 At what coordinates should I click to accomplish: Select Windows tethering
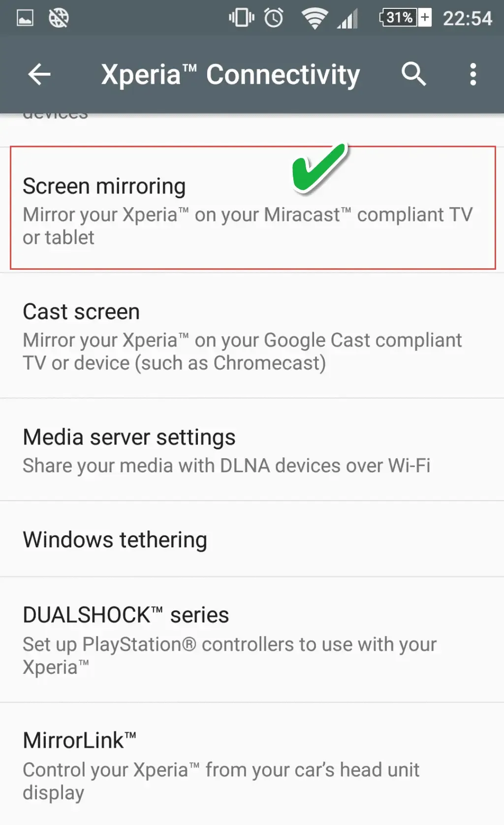click(252, 539)
